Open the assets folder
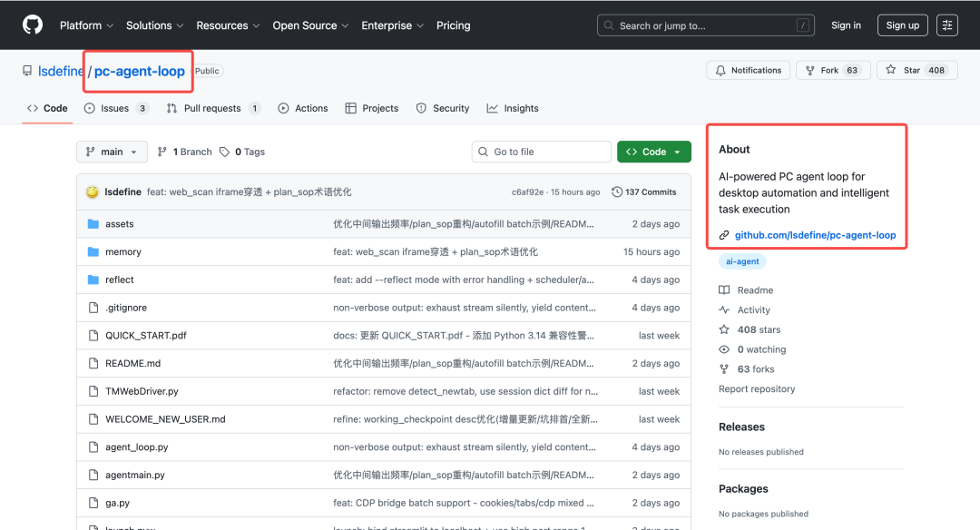 [x=119, y=224]
